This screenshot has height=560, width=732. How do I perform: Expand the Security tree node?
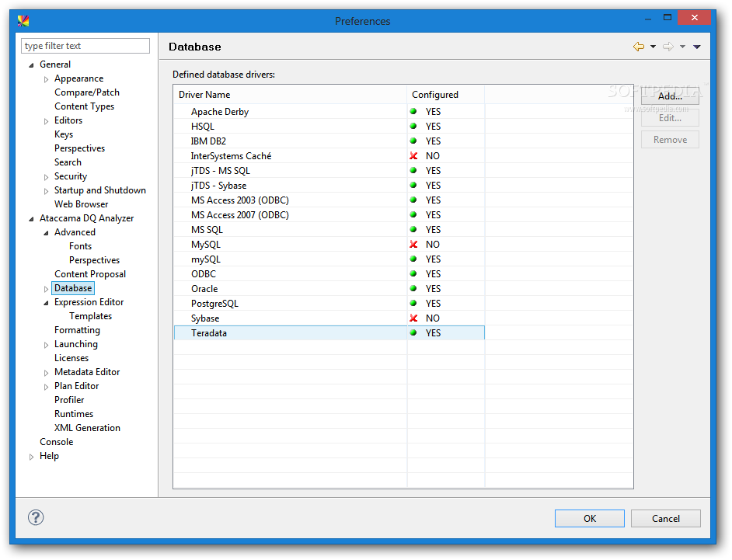46,177
